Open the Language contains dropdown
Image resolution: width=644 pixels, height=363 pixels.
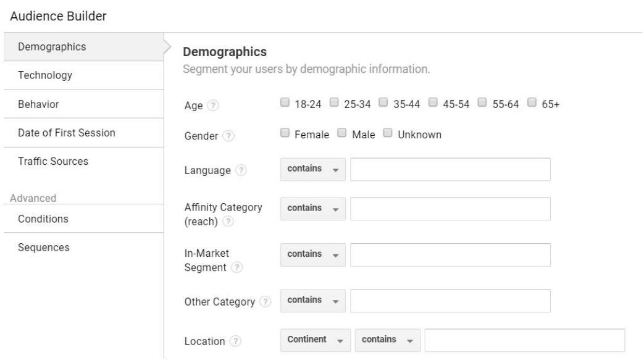point(313,169)
